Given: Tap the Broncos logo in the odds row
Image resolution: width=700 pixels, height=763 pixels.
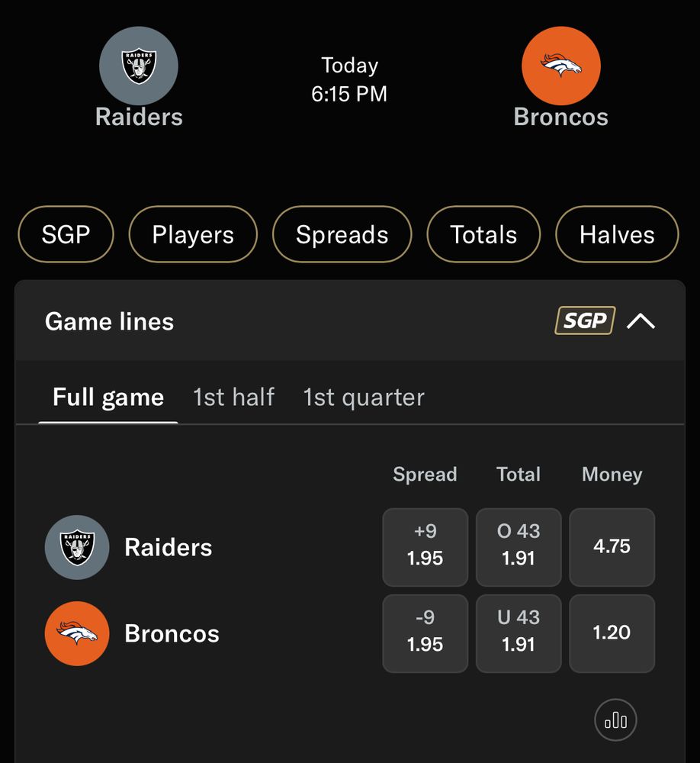Looking at the screenshot, I should point(77,633).
